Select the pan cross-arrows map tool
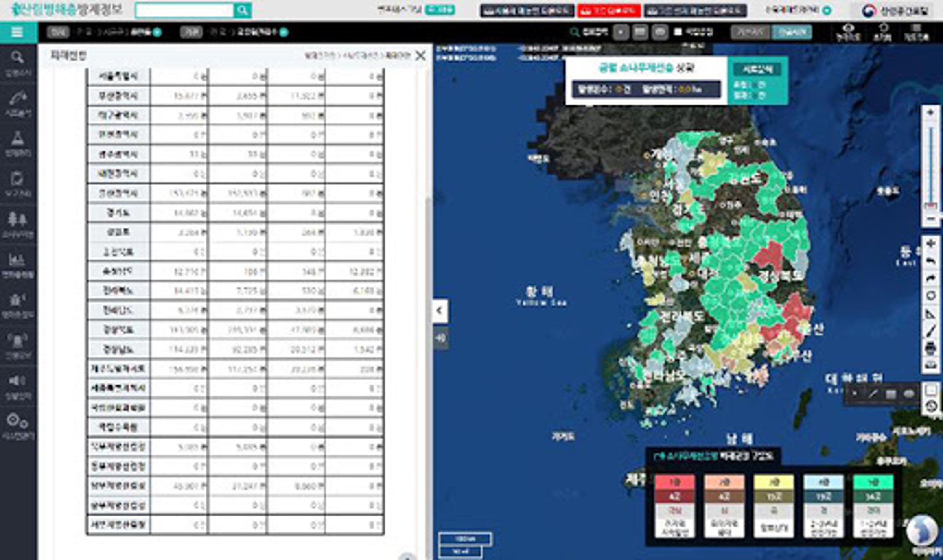This screenshot has height=560, width=943. click(930, 244)
